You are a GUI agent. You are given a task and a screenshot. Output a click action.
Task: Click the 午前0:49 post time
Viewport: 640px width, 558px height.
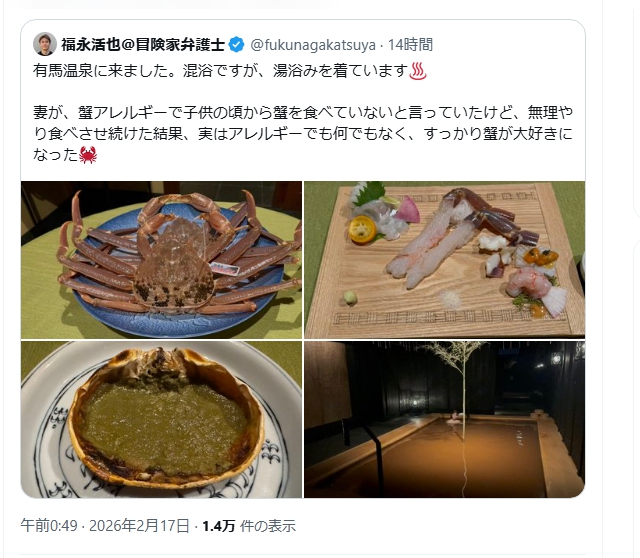(x=49, y=526)
